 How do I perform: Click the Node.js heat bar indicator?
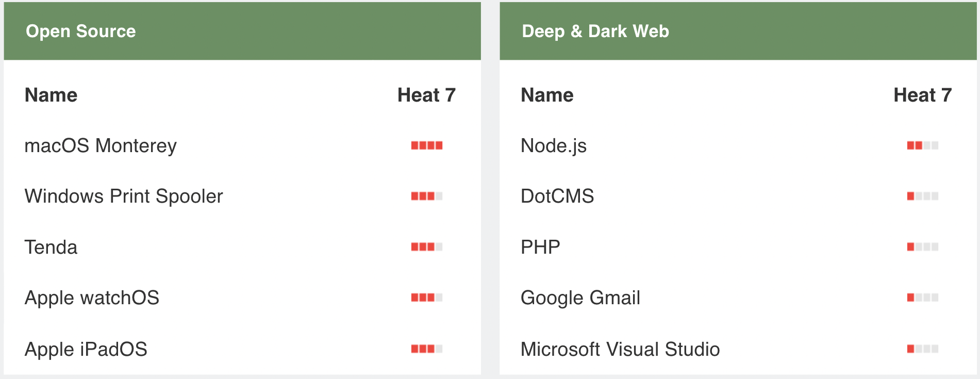coord(923,145)
